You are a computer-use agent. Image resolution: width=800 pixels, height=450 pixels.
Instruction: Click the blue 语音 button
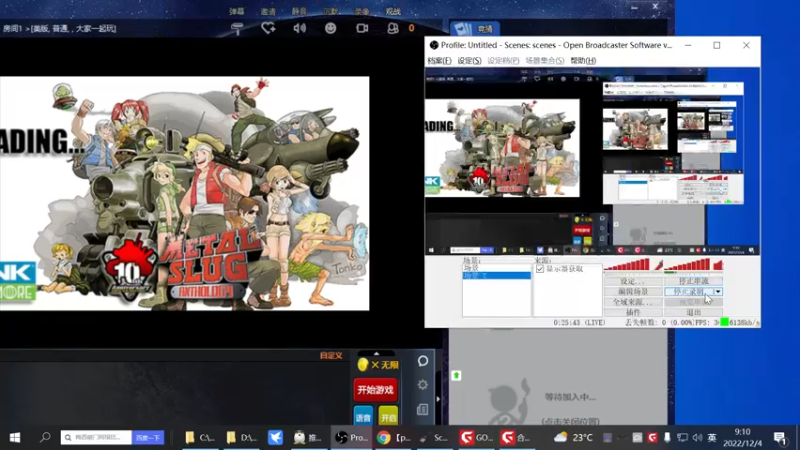pos(363,417)
